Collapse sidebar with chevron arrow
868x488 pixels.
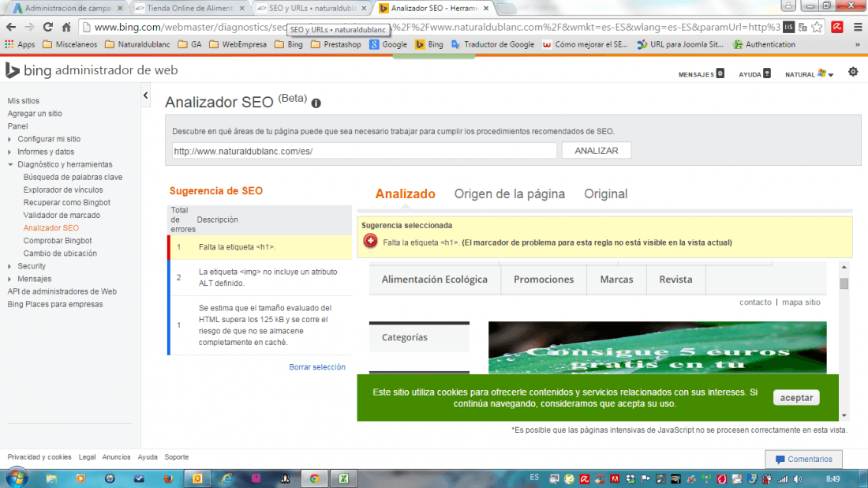tap(146, 96)
